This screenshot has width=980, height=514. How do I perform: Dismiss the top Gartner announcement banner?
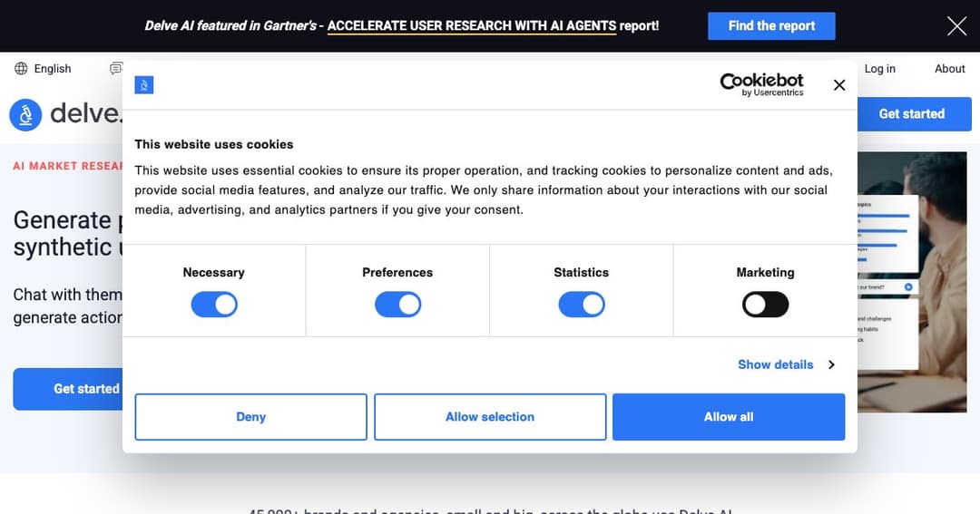(956, 25)
